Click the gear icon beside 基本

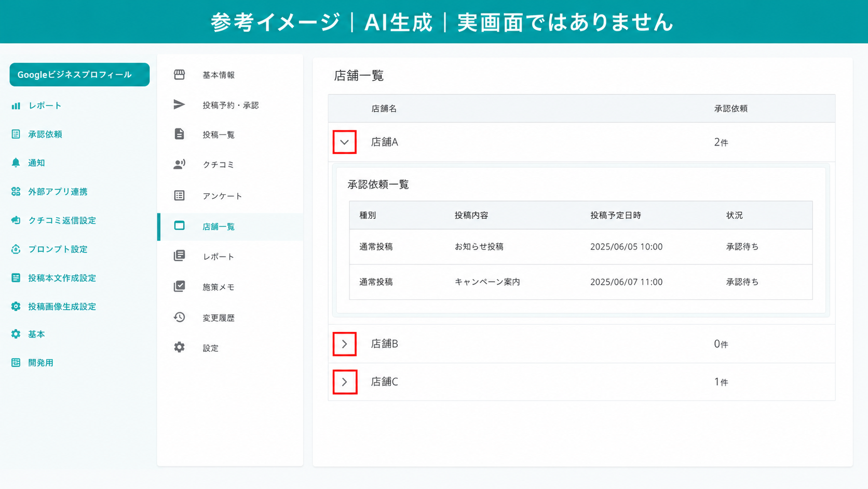tap(16, 334)
